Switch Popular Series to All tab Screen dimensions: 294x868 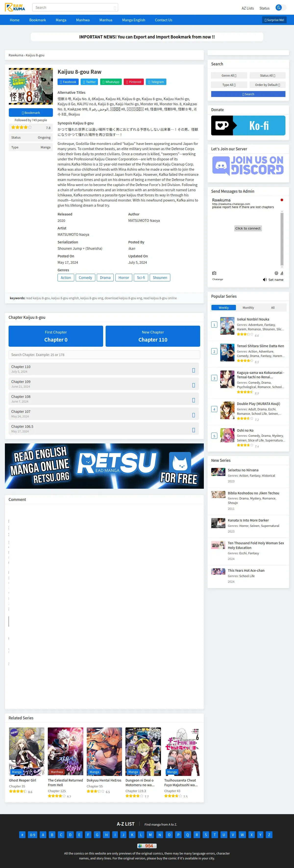click(273, 308)
